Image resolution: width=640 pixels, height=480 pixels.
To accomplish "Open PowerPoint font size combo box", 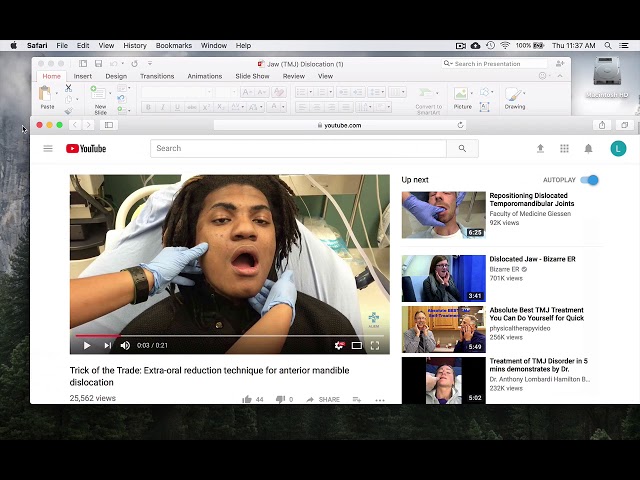I will pyautogui.click(x=227, y=92).
